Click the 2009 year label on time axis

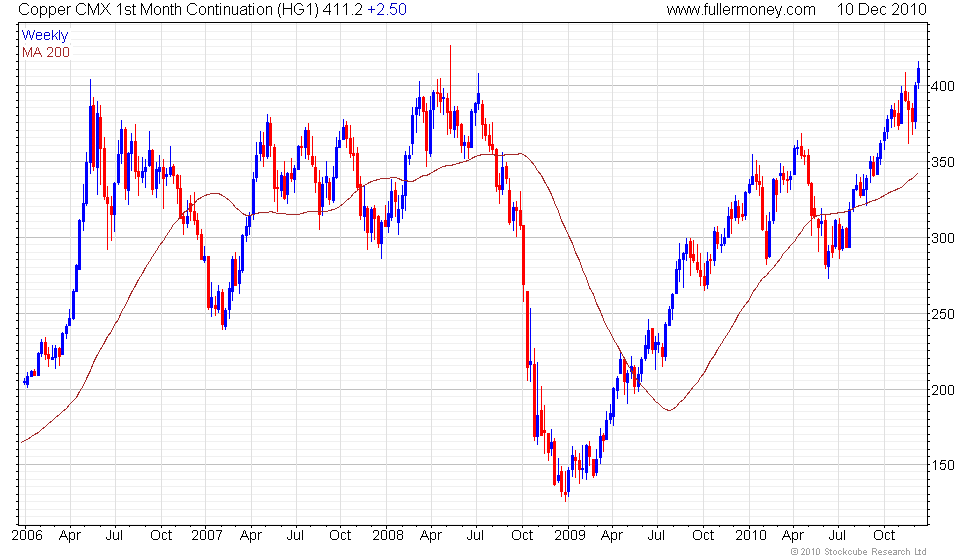pyautogui.click(x=569, y=535)
